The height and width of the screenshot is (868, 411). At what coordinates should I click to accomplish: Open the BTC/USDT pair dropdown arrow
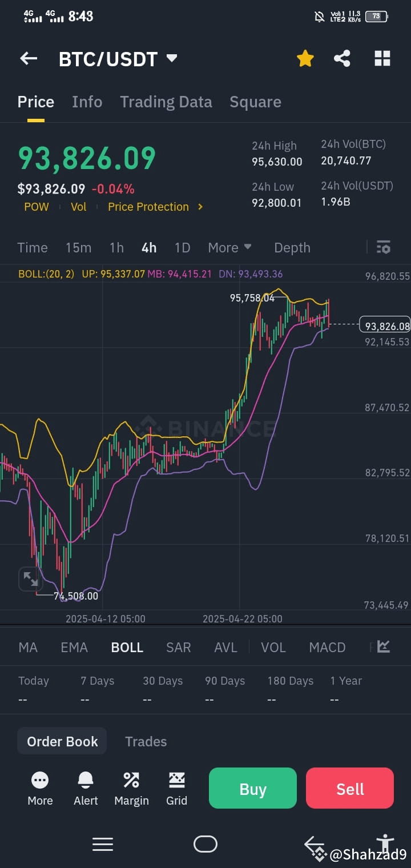tap(171, 58)
